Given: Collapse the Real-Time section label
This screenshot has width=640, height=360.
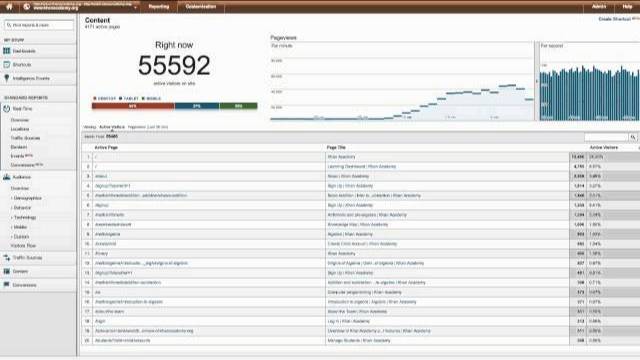Looking at the screenshot, I should [x=22, y=109].
